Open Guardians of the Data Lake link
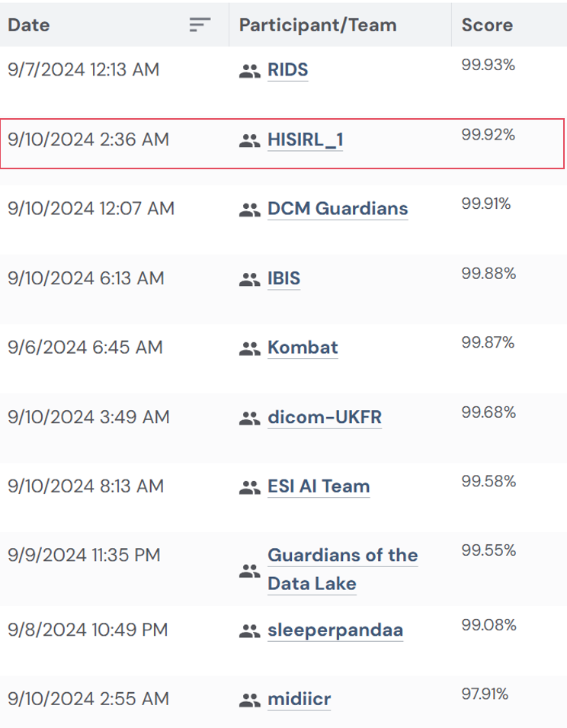 tap(342, 569)
